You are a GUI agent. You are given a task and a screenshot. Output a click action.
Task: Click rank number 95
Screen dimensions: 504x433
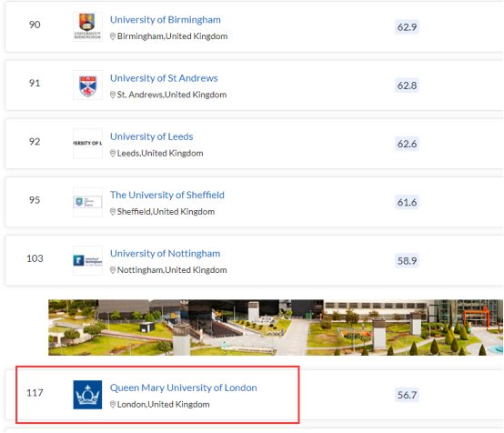pos(35,200)
